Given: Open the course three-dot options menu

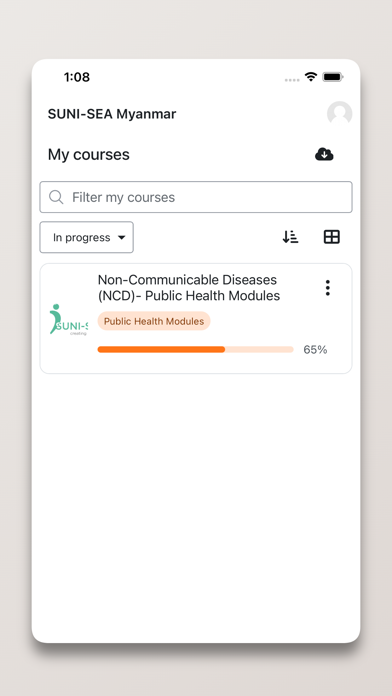Looking at the screenshot, I should 328,288.
